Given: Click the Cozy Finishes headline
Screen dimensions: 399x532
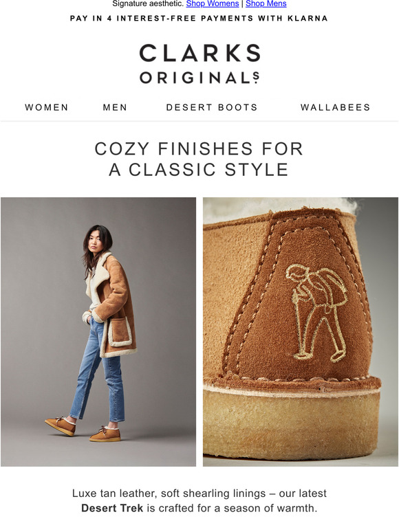Looking at the screenshot, I should [199, 159].
